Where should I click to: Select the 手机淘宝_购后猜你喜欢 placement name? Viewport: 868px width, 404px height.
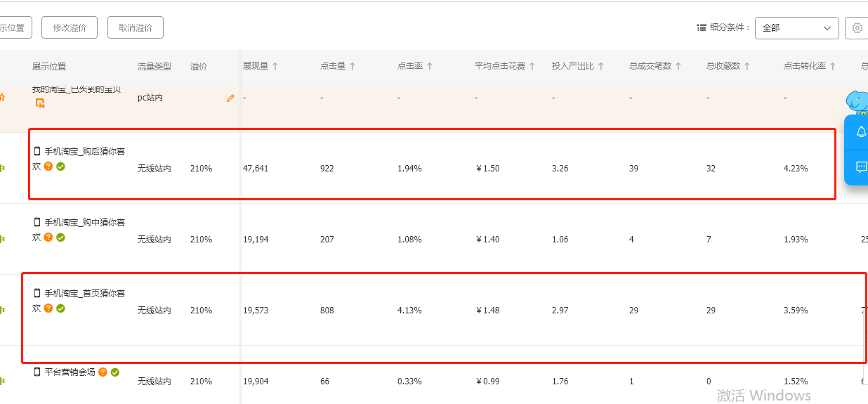coord(79,159)
